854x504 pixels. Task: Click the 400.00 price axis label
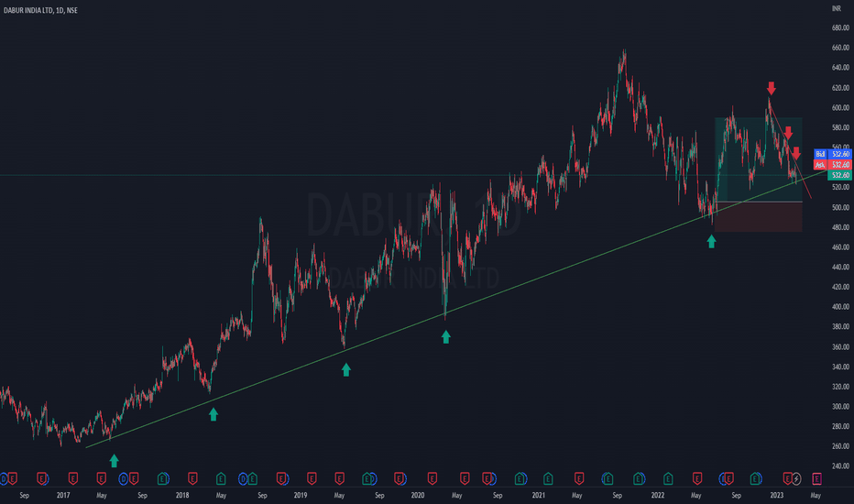coord(840,307)
